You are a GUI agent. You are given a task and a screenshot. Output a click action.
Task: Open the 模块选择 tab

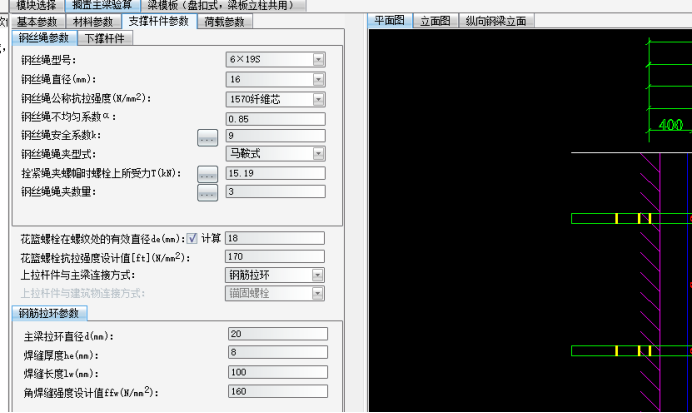coord(36,5)
